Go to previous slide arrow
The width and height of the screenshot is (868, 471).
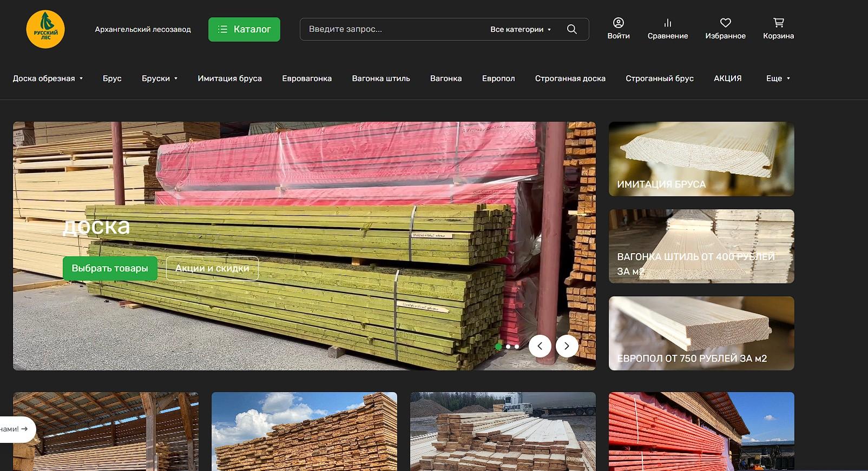[x=540, y=346]
